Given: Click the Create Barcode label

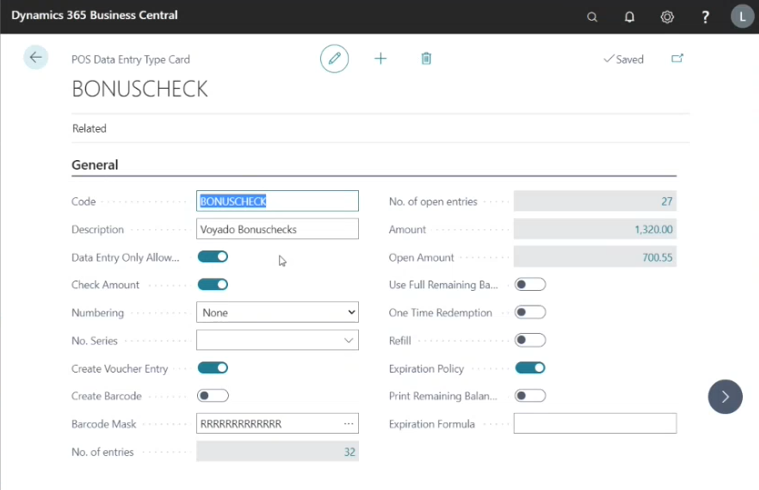Looking at the screenshot, I should (106, 396).
